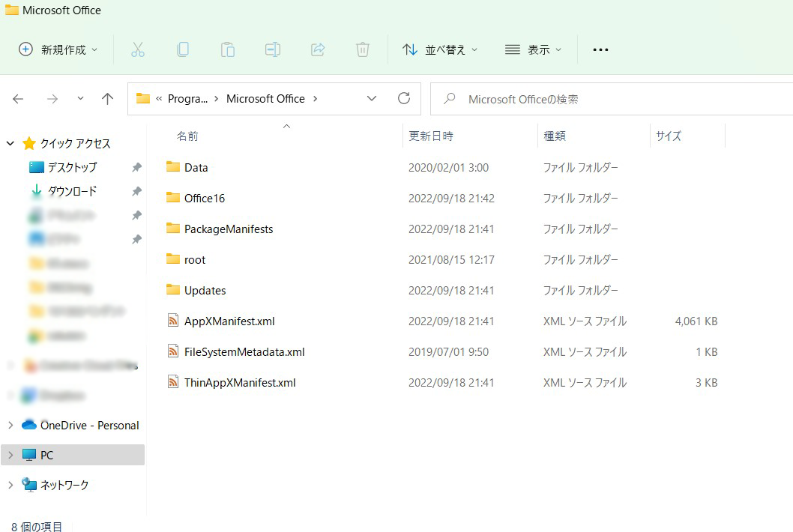Expand the PC tree node

pyautogui.click(x=10, y=455)
